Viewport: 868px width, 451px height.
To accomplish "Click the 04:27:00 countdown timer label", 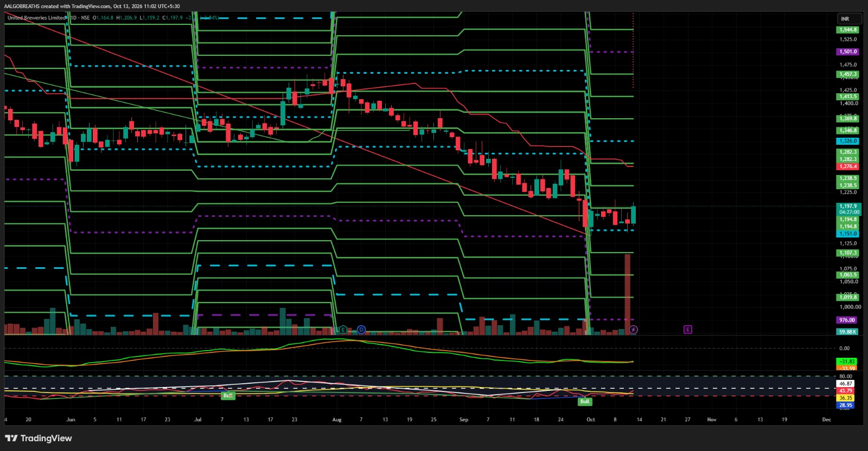I will click(848, 212).
